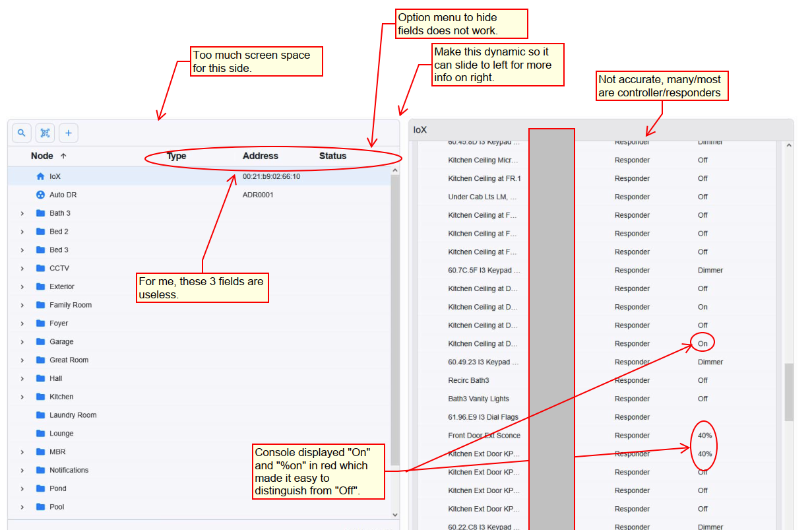Click the IoX panel scrollbar thumb
Image resolution: width=812 pixels, height=530 pixels.
click(x=789, y=392)
